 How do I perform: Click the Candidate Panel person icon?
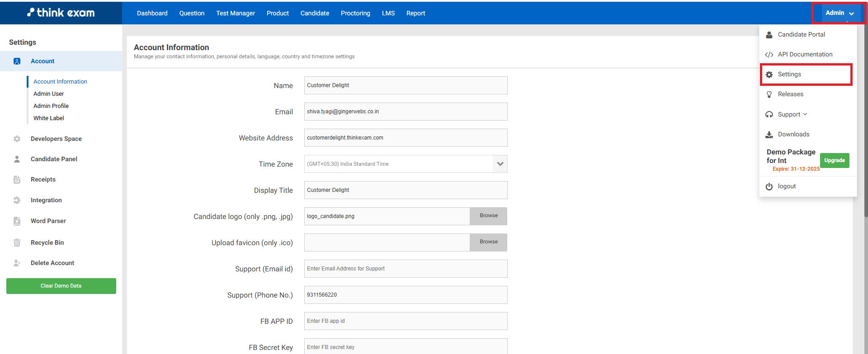pos(17,159)
